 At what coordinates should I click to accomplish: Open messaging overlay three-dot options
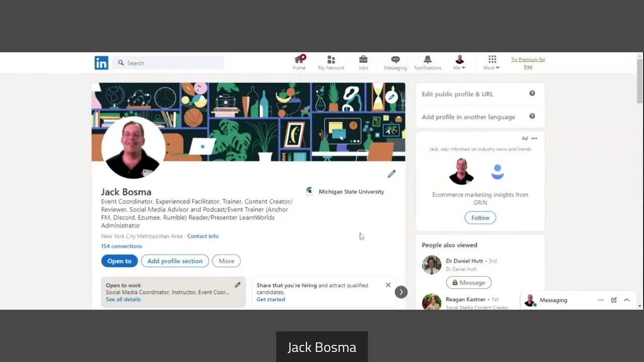(x=601, y=300)
